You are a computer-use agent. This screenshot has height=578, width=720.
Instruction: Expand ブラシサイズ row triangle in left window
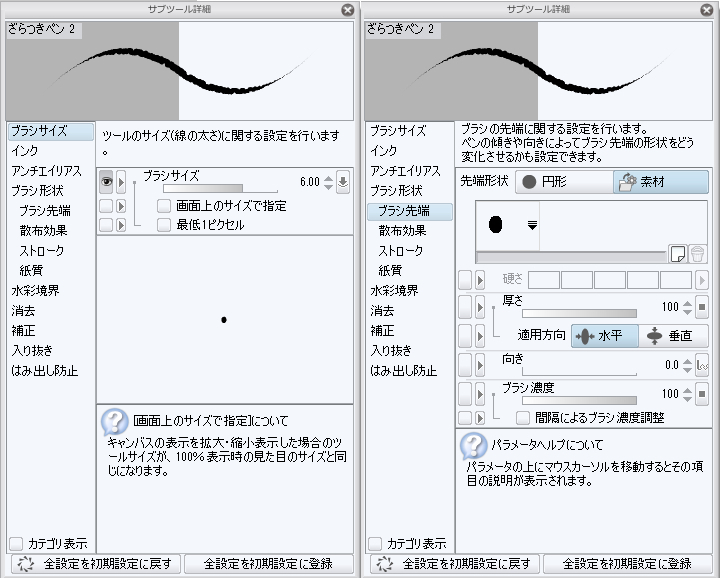pos(121,182)
